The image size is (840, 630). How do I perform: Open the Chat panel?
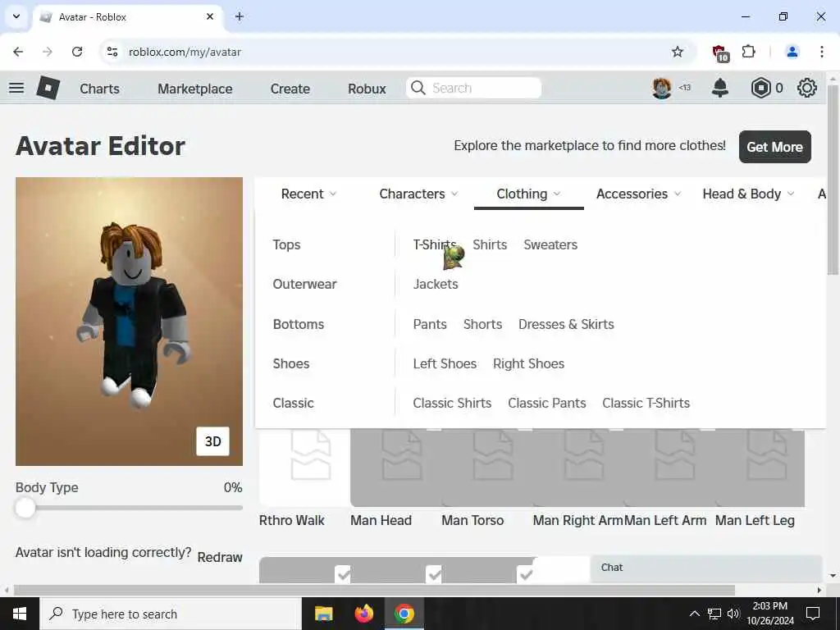[706, 568]
